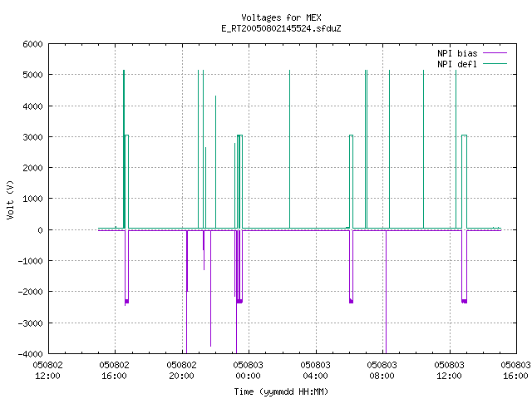
Task: Click the 5000 y-axis tick label
Action: pos(33,75)
